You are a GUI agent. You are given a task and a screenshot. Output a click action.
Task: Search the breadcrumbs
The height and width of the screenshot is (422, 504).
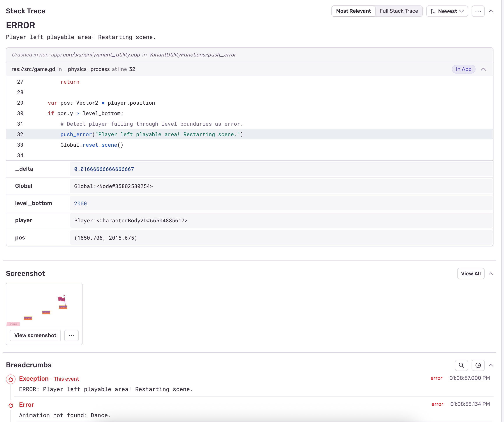pyautogui.click(x=461, y=365)
